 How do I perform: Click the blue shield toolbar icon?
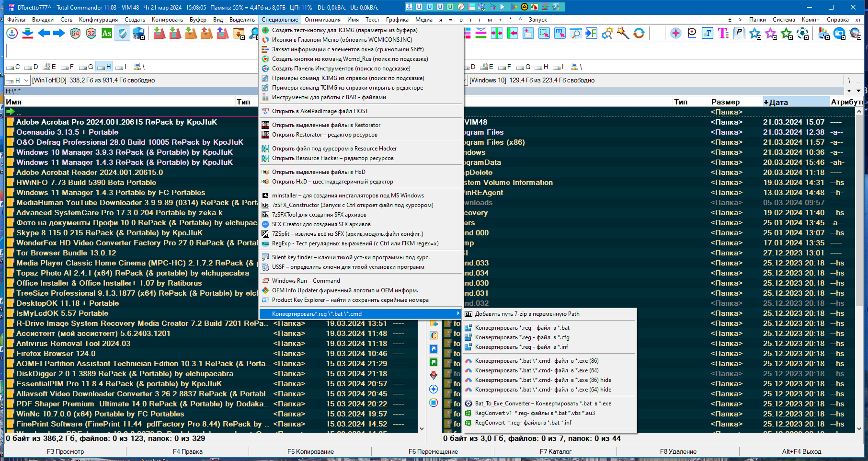coord(122,34)
